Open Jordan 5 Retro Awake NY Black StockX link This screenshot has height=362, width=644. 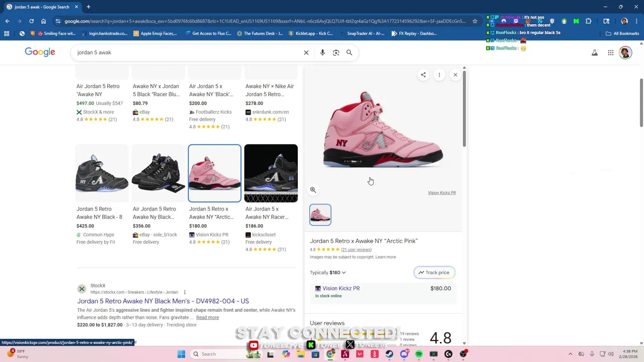point(163,301)
